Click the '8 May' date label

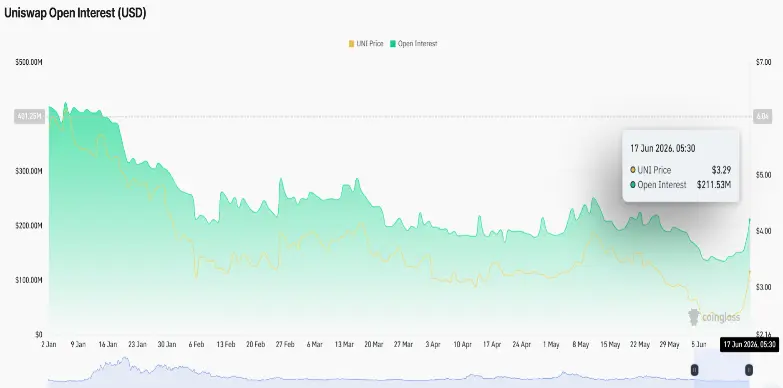(581, 345)
